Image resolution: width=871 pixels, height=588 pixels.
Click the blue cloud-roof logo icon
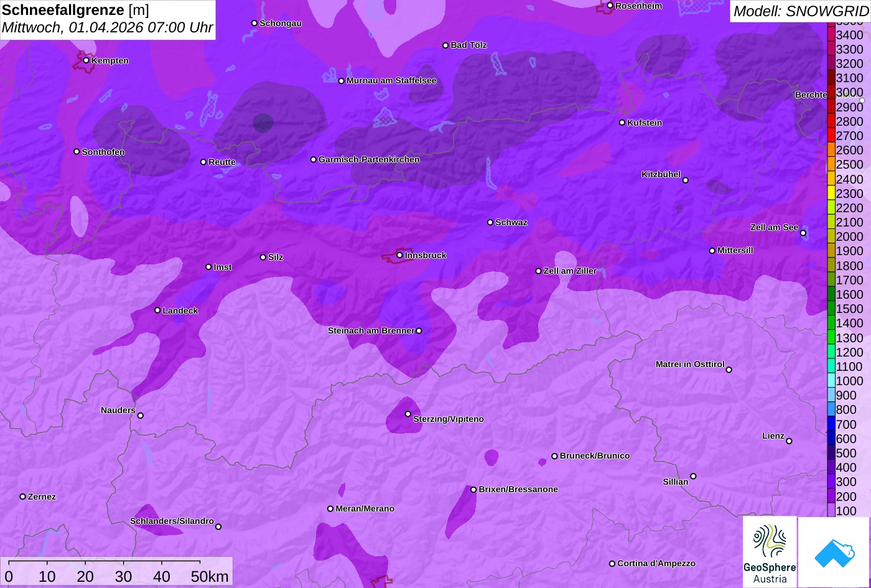834,552
